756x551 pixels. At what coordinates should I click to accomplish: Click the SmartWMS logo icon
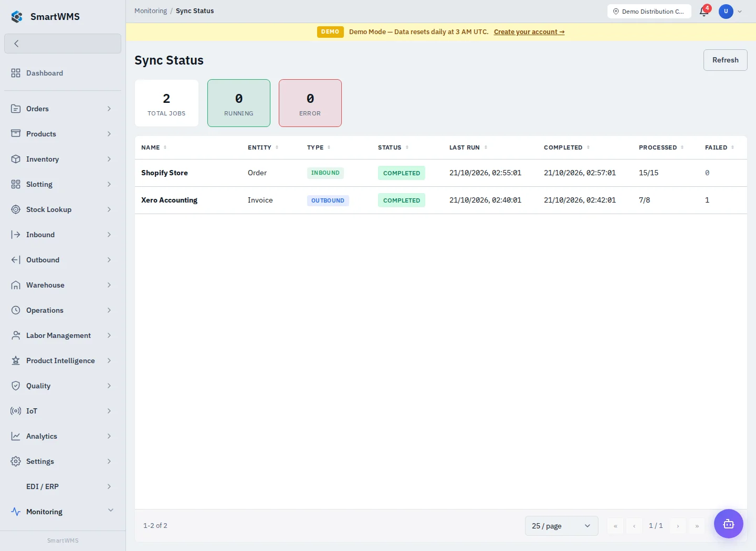[17, 17]
